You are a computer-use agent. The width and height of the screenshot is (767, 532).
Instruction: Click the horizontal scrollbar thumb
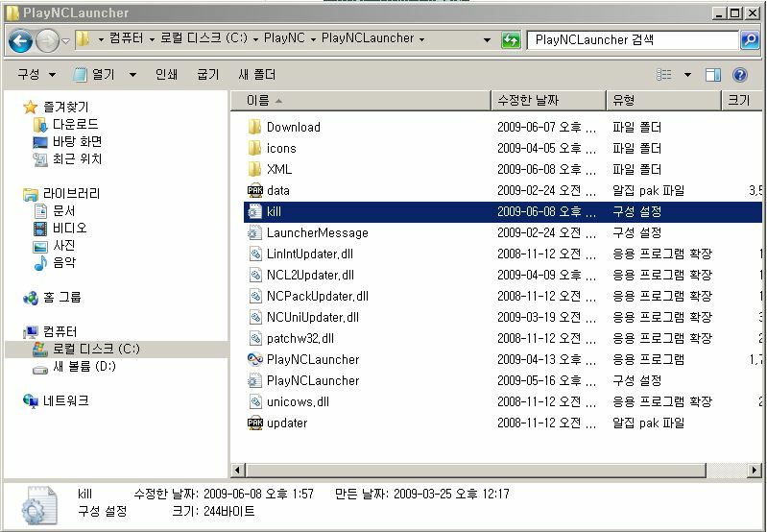(x=476, y=471)
